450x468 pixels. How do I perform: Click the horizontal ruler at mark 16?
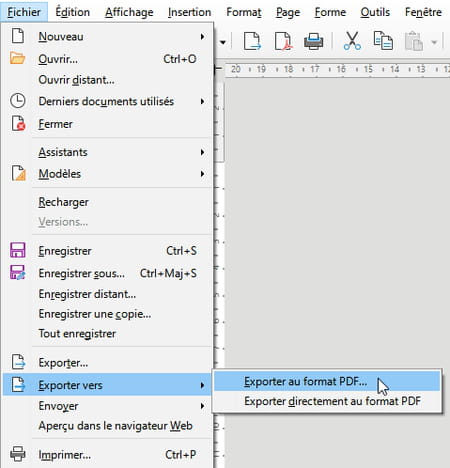click(x=341, y=69)
